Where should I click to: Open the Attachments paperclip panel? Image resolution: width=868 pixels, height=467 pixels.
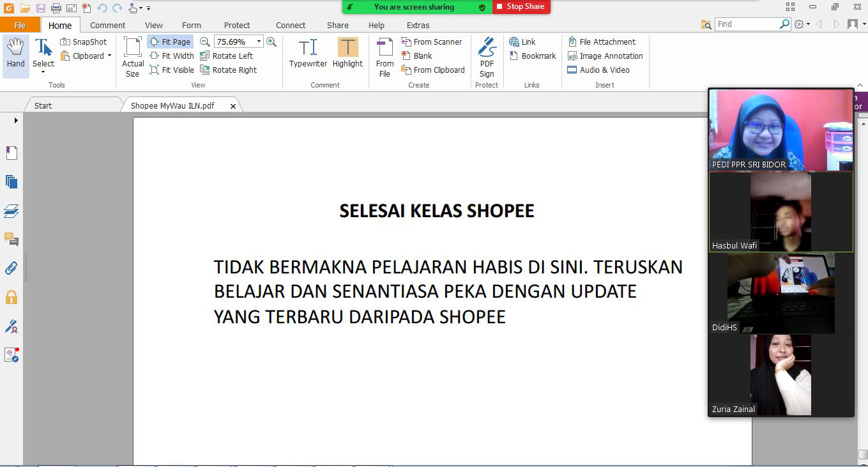pos(11,268)
